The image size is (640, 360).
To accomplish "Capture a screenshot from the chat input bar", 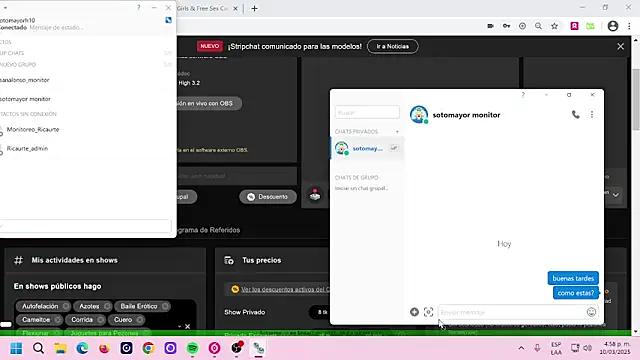I will tap(428, 312).
